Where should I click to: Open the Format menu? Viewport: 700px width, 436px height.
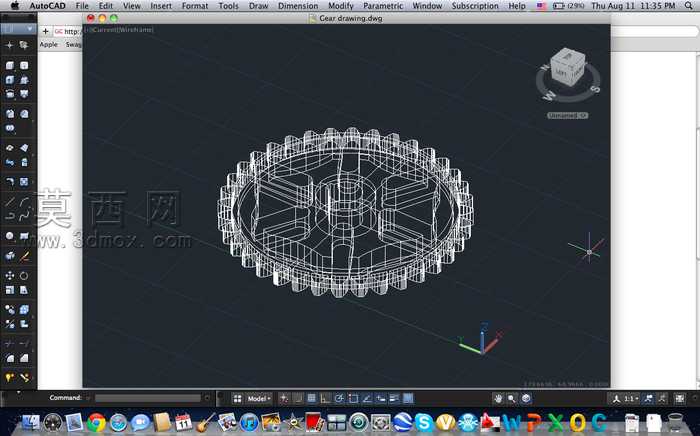195,6
